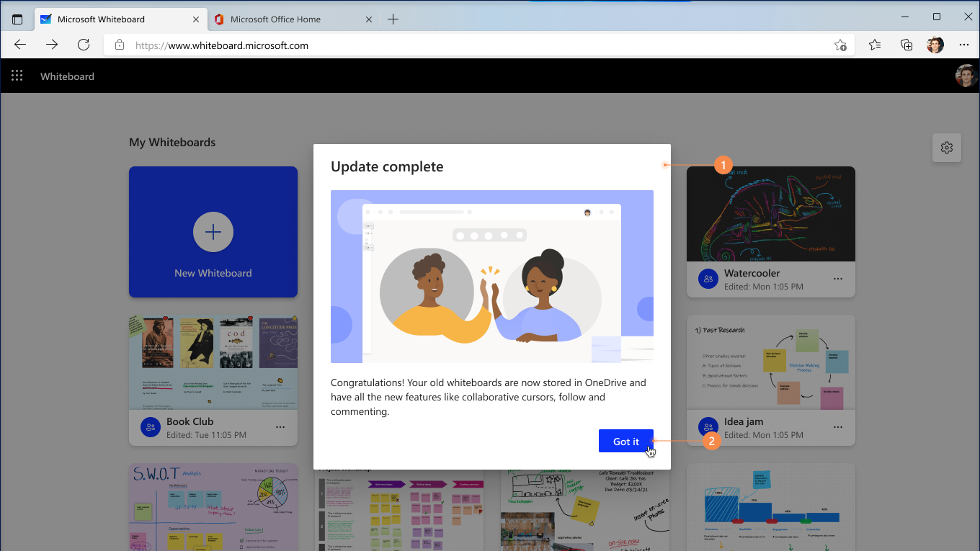The width and height of the screenshot is (980, 551).
Task: Click the address bar URL field
Action: pos(432,45)
